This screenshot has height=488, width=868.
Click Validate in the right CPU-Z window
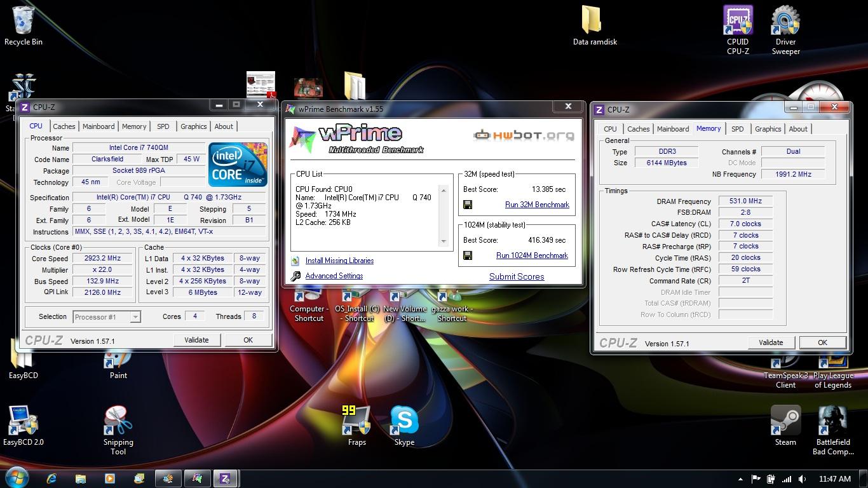pyautogui.click(x=771, y=342)
